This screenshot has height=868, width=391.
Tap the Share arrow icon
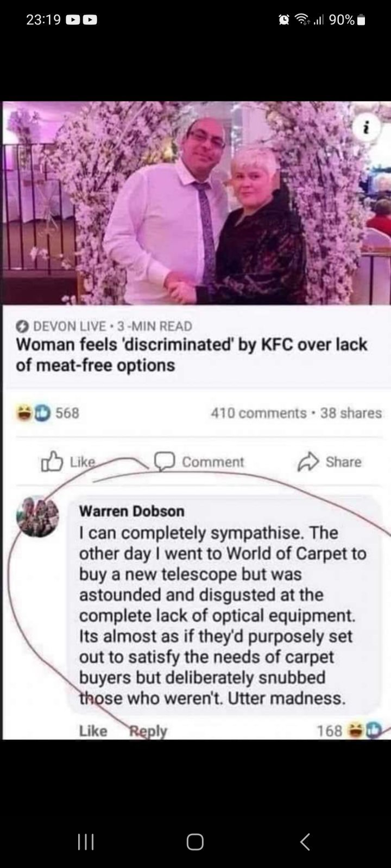308,462
